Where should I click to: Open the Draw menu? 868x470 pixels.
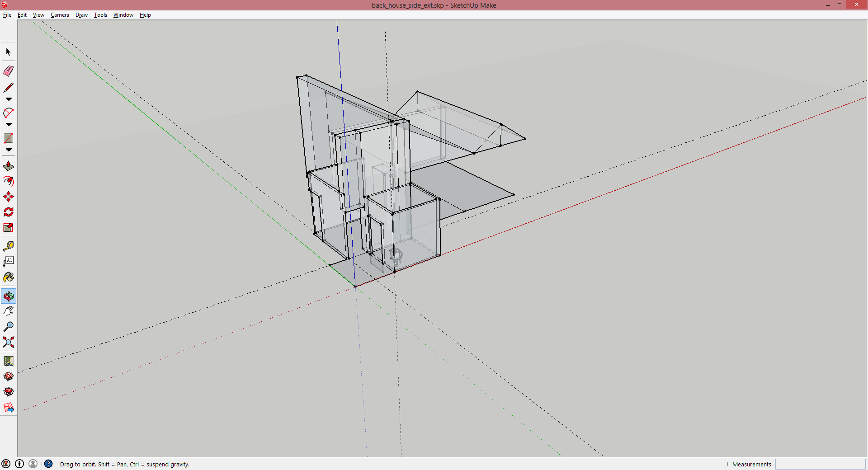[81, 15]
